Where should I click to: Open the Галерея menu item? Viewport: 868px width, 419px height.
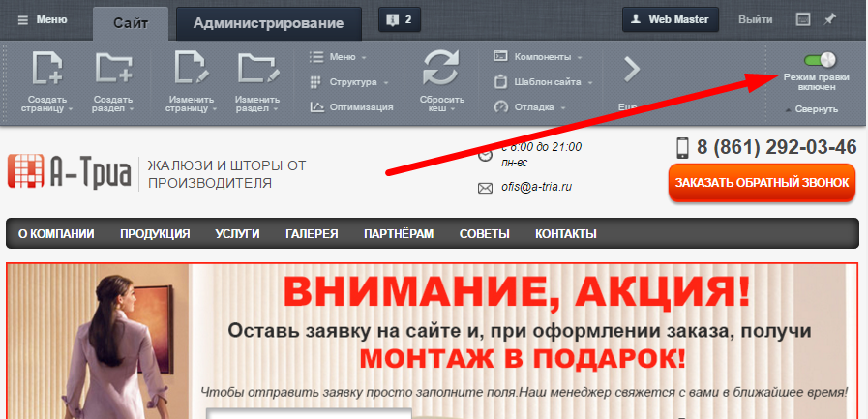click(312, 233)
